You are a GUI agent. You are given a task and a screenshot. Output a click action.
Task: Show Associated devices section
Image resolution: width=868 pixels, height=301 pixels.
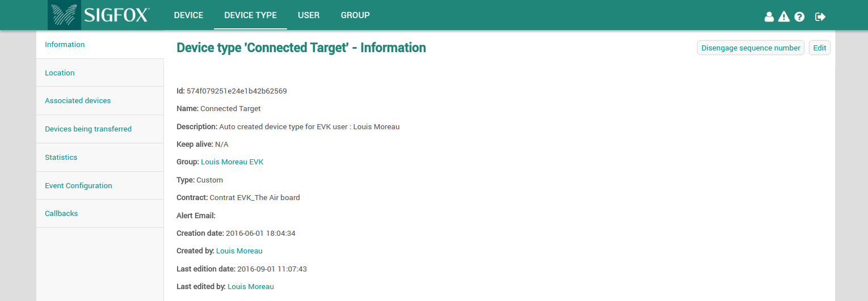[x=100, y=101]
